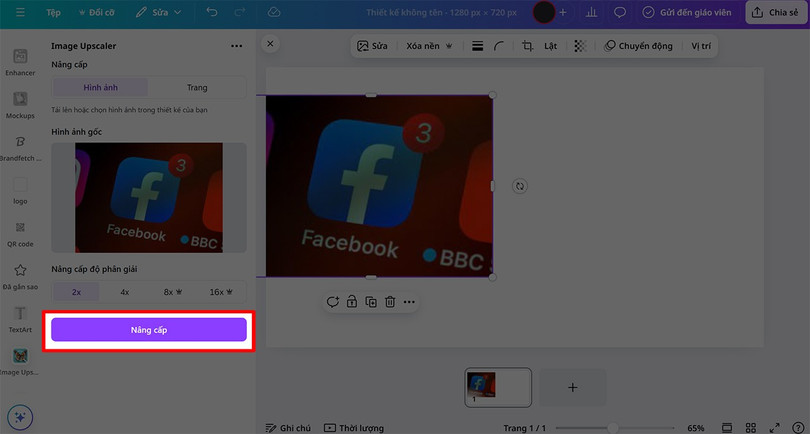
Task: Delete the image with trash icon
Action: [x=390, y=301]
